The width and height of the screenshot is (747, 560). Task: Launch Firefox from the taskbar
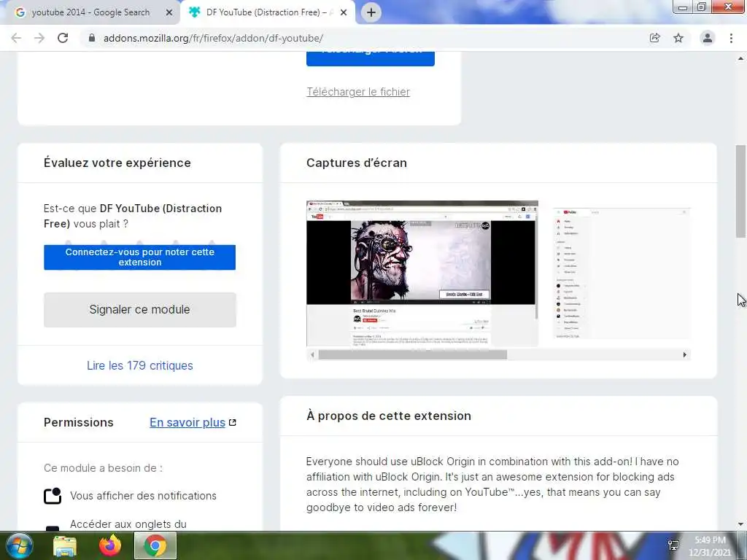click(110, 545)
